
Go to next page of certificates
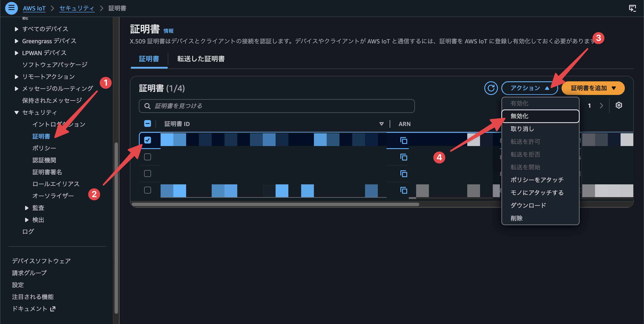tap(601, 106)
